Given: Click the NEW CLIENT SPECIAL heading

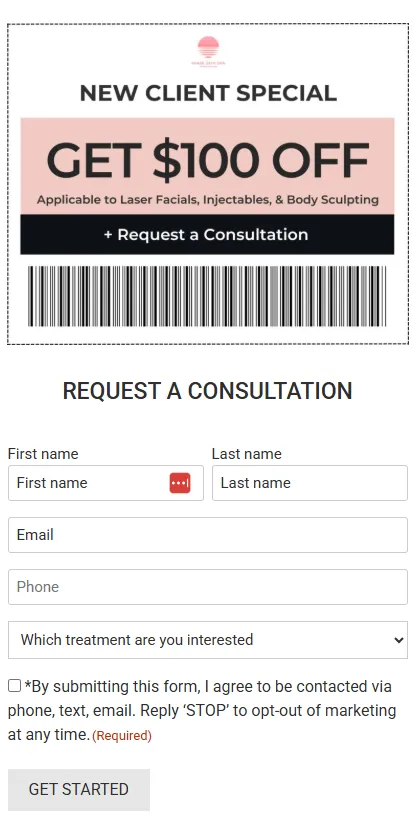Looking at the screenshot, I should pyautogui.click(x=208, y=94).
